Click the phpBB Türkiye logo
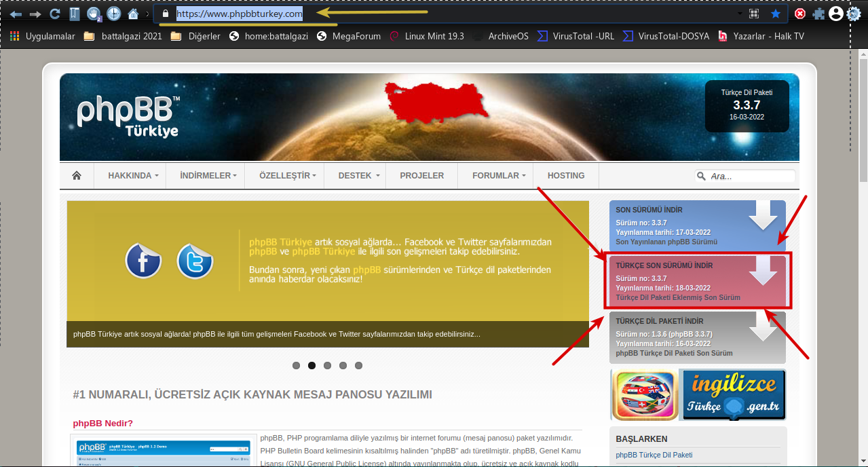Viewport: 868px width, 467px height. tap(129, 116)
